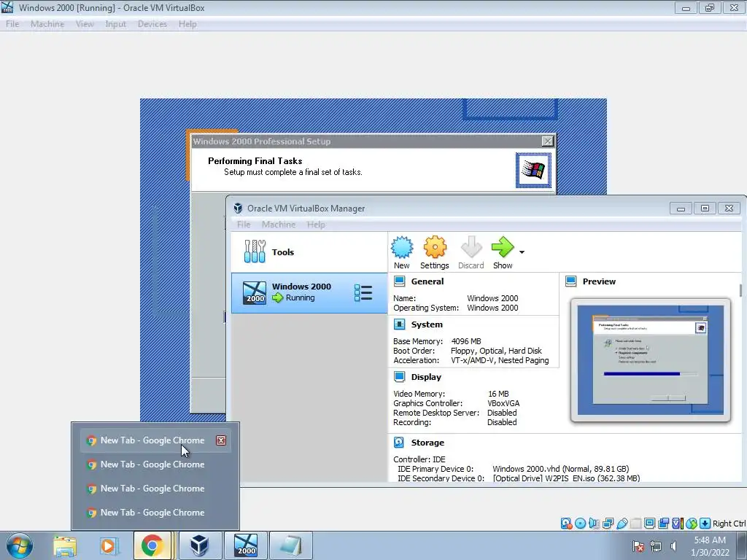The width and height of the screenshot is (747, 560).
Task: Launch Windows Media Player from taskbar
Action: [109, 545]
